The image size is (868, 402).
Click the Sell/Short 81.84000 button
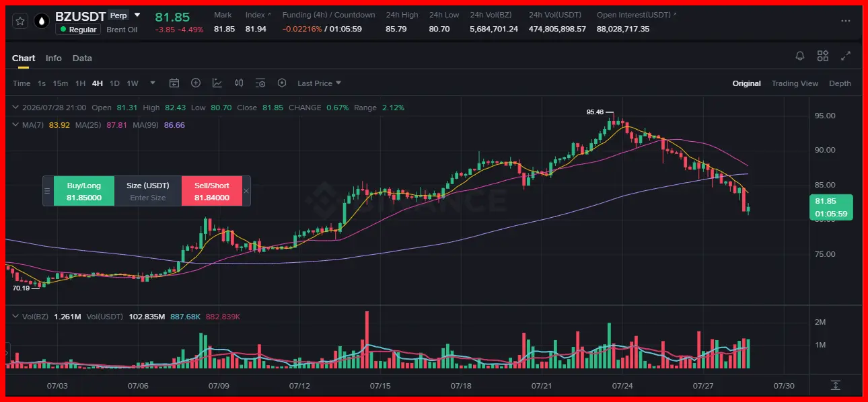pos(212,191)
